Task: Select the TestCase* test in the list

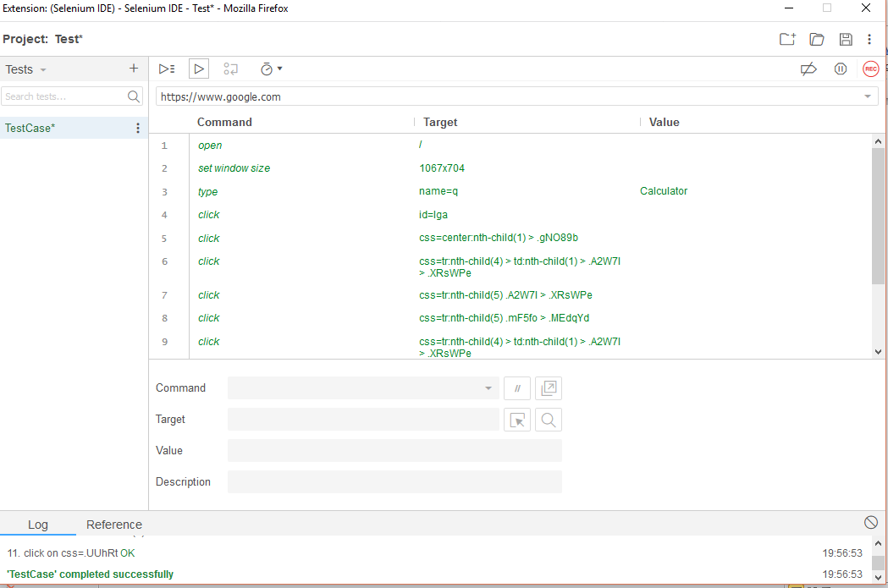Action: coord(67,128)
